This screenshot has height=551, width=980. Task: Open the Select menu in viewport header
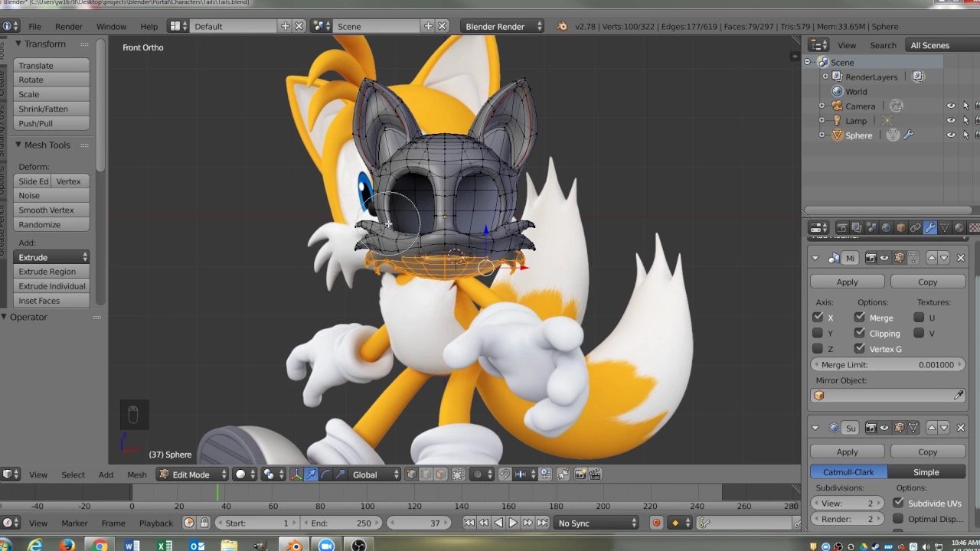(x=73, y=474)
